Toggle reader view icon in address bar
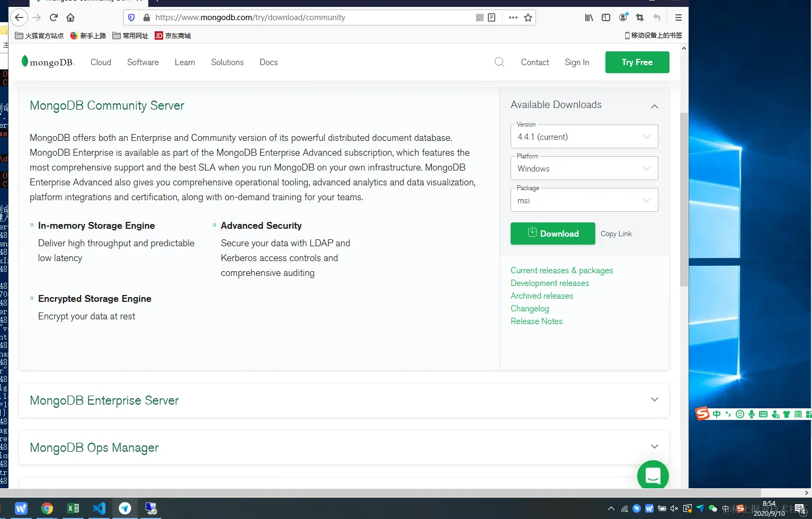 pos(492,17)
